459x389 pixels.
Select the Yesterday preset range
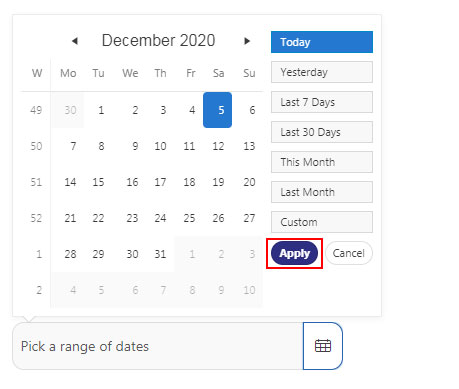tap(322, 72)
